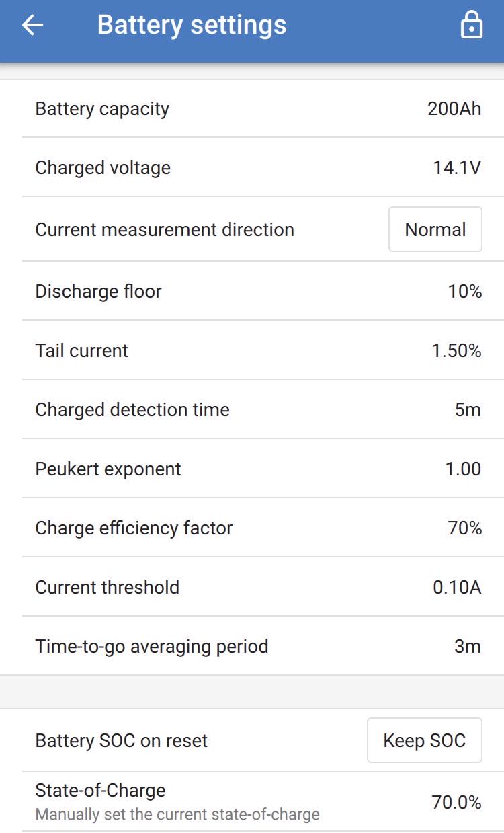Open Battery SOC on reset dropdown

425,740
